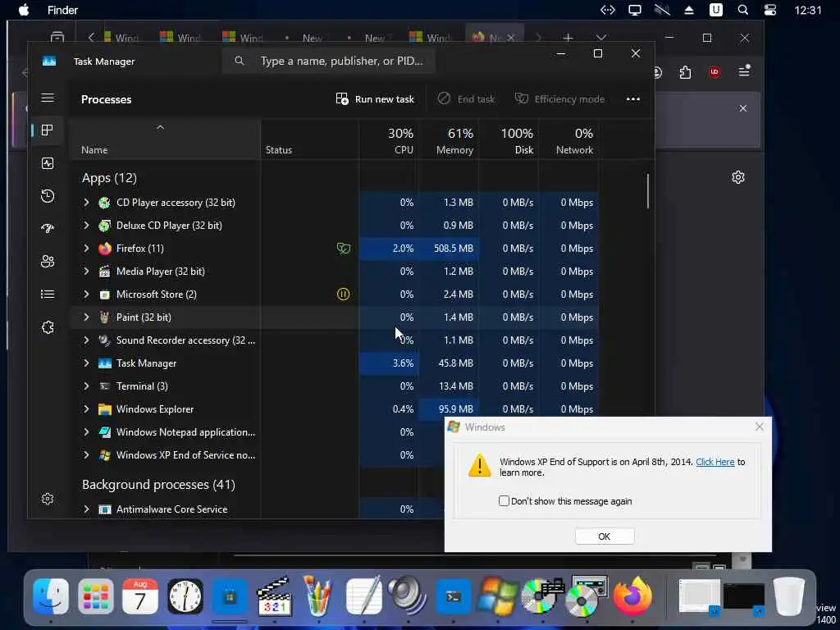The width and height of the screenshot is (840, 630).
Task: Select Firefox memory value 508.5 MB
Action: coord(453,248)
